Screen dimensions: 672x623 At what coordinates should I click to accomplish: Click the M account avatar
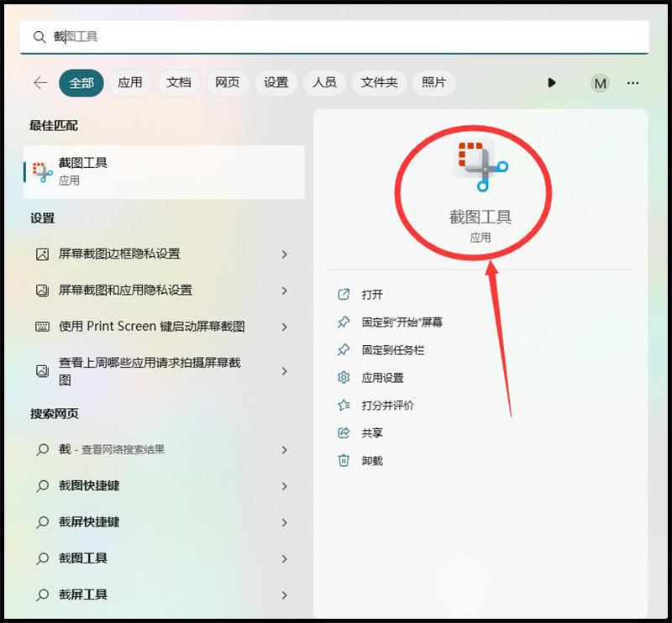600,83
